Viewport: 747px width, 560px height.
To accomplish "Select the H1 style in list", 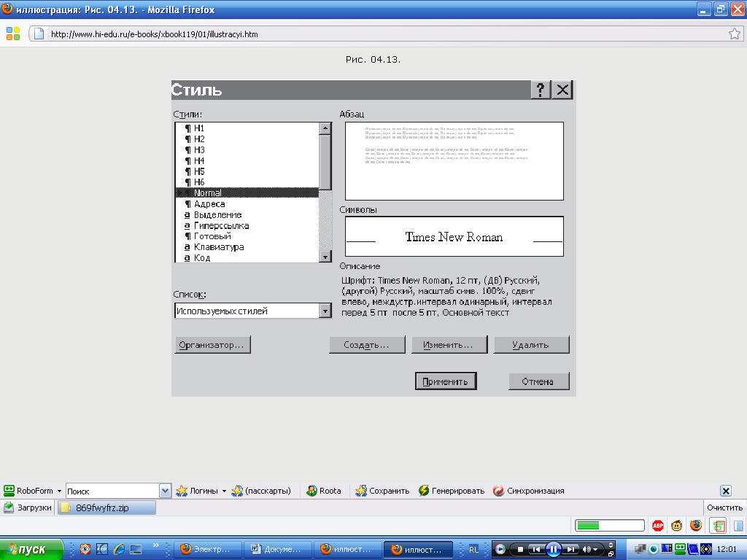I will (x=247, y=128).
